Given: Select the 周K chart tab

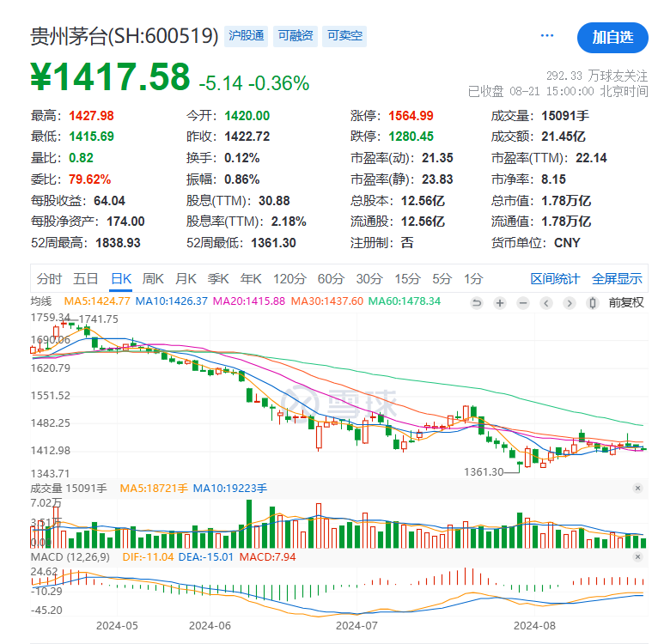Looking at the screenshot, I should pos(153,278).
